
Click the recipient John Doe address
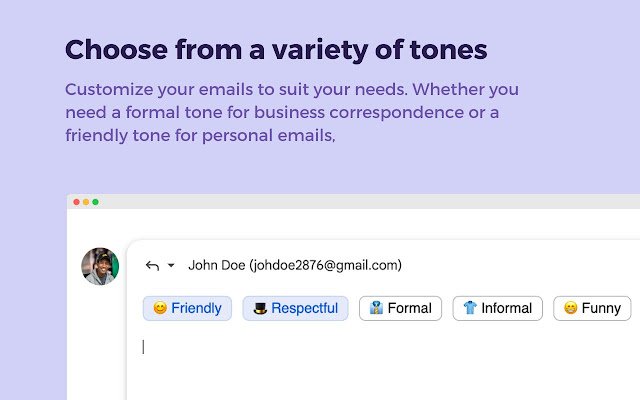point(295,265)
